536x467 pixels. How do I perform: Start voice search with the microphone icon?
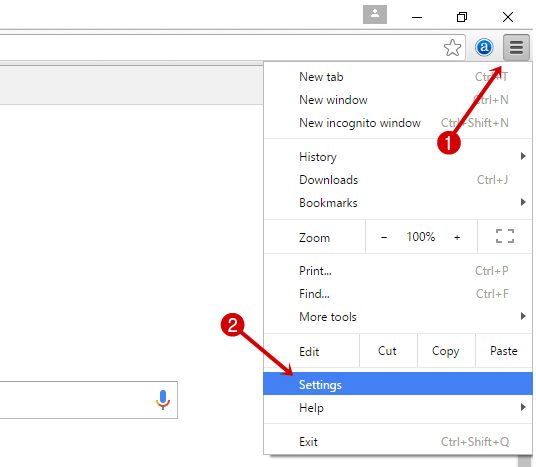pyautogui.click(x=163, y=400)
